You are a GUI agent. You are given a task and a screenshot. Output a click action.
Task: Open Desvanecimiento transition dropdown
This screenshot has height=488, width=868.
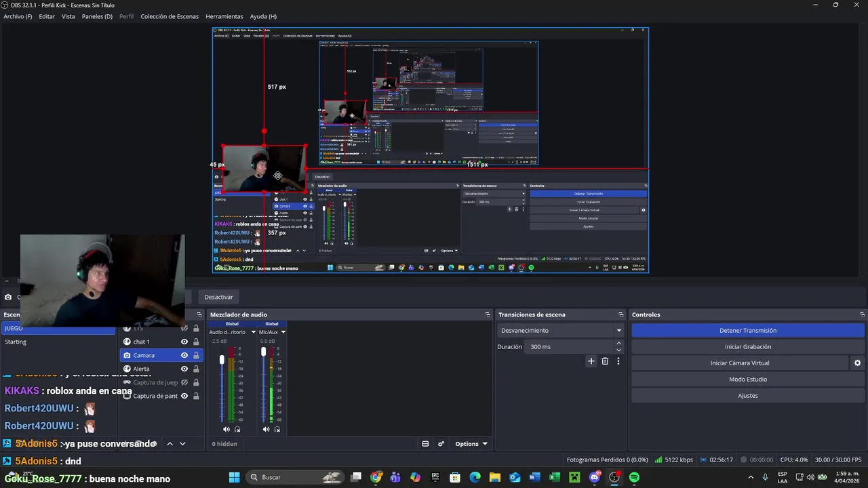pos(561,330)
